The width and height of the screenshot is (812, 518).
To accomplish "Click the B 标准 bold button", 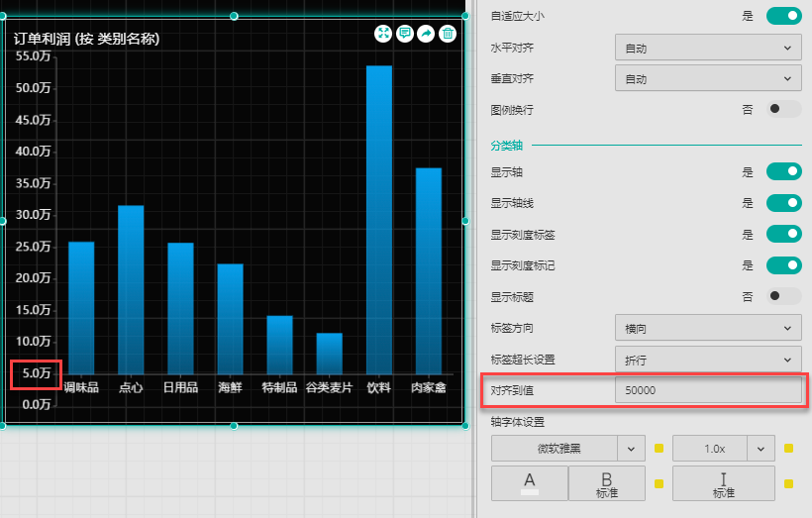I will [607, 483].
